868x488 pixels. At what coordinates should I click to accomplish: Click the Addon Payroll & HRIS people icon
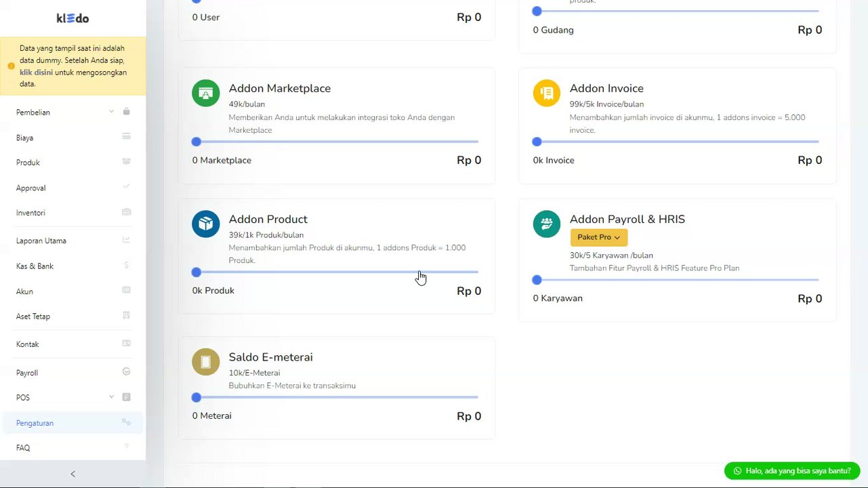coord(546,224)
